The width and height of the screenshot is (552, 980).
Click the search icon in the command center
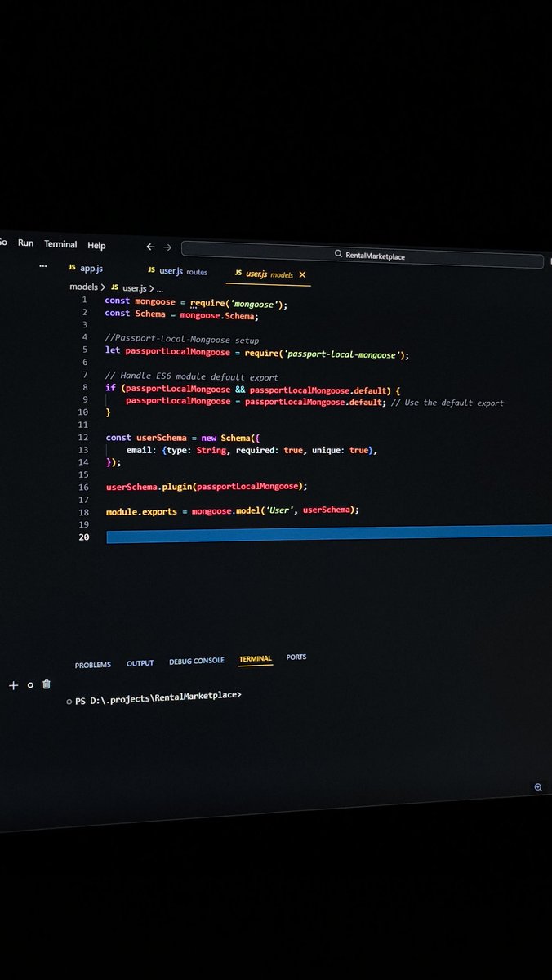click(x=339, y=254)
